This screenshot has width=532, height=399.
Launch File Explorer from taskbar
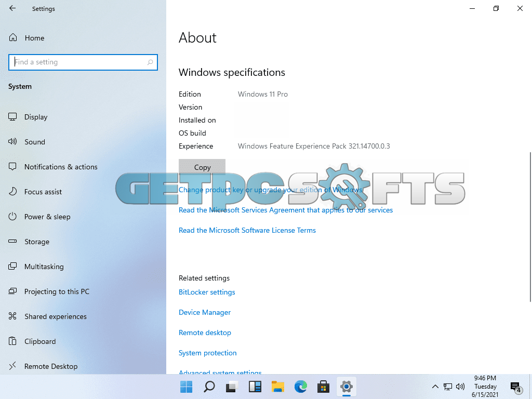278,387
